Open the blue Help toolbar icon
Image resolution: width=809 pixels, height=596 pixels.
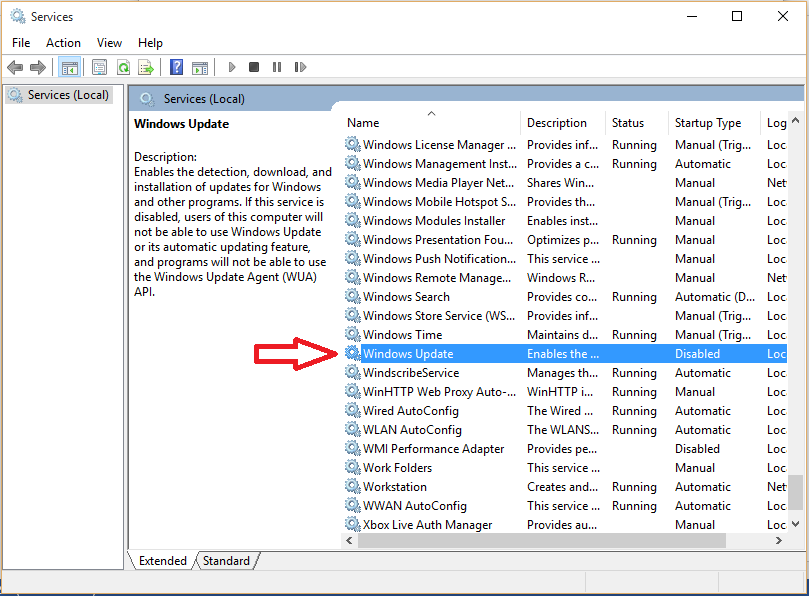(176, 67)
